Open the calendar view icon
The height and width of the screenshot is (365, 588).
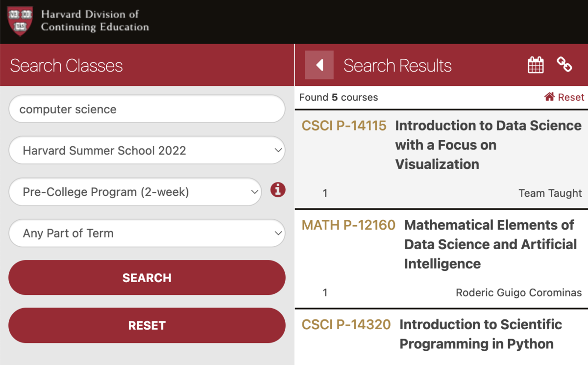(x=536, y=65)
